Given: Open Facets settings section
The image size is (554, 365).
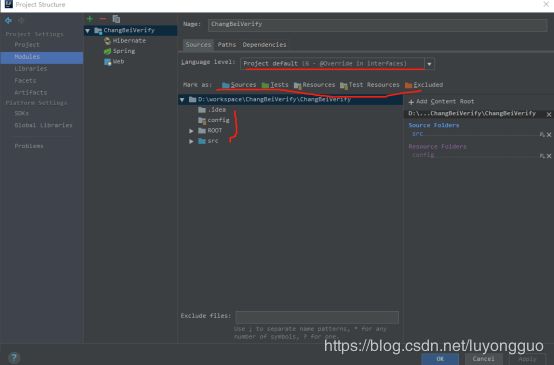Looking at the screenshot, I should [x=25, y=81].
